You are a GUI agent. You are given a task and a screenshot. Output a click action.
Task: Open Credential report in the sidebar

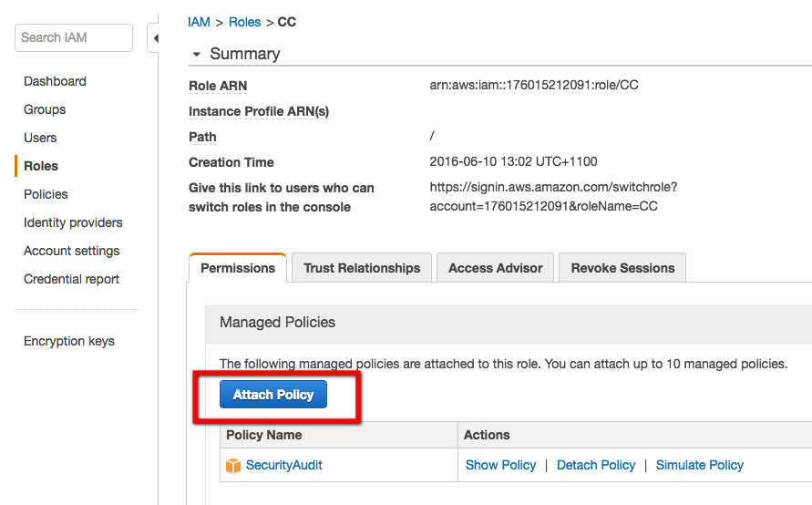tap(71, 279)
